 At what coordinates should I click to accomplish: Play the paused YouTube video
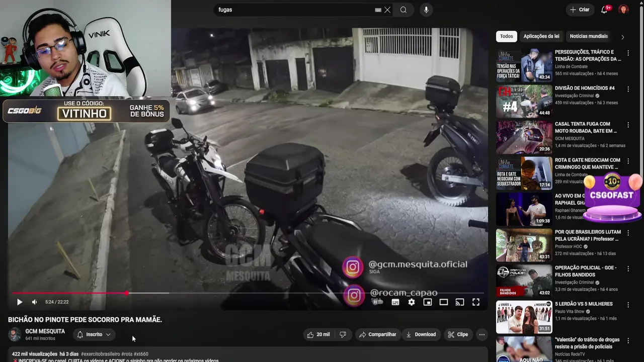(19, 302)
